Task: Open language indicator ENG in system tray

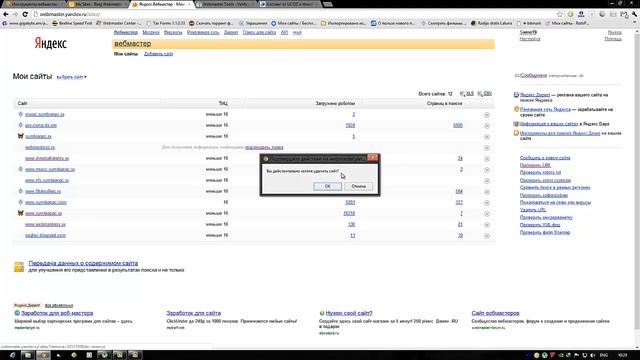Action: [603, 355]
